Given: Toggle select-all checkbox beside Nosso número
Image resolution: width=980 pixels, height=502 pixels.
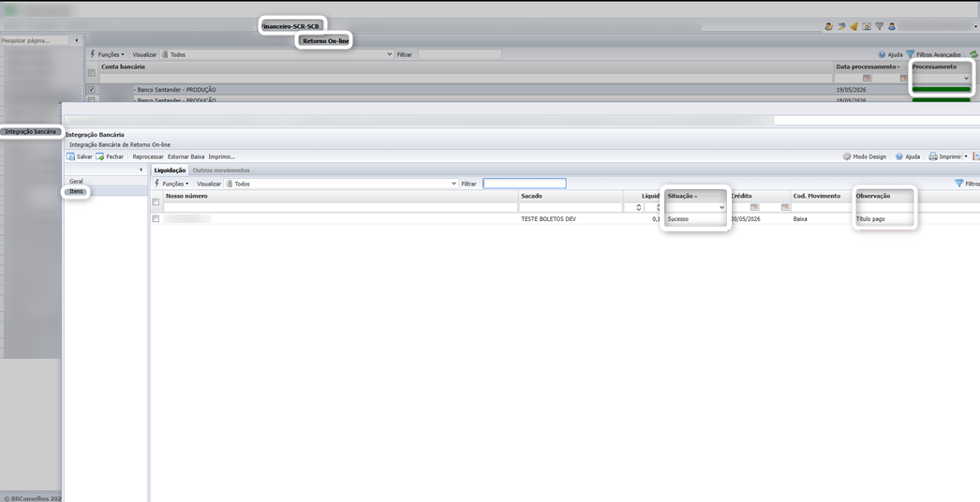Looking at the screenshot, I should pyautogui.click(x=156, y=202).
